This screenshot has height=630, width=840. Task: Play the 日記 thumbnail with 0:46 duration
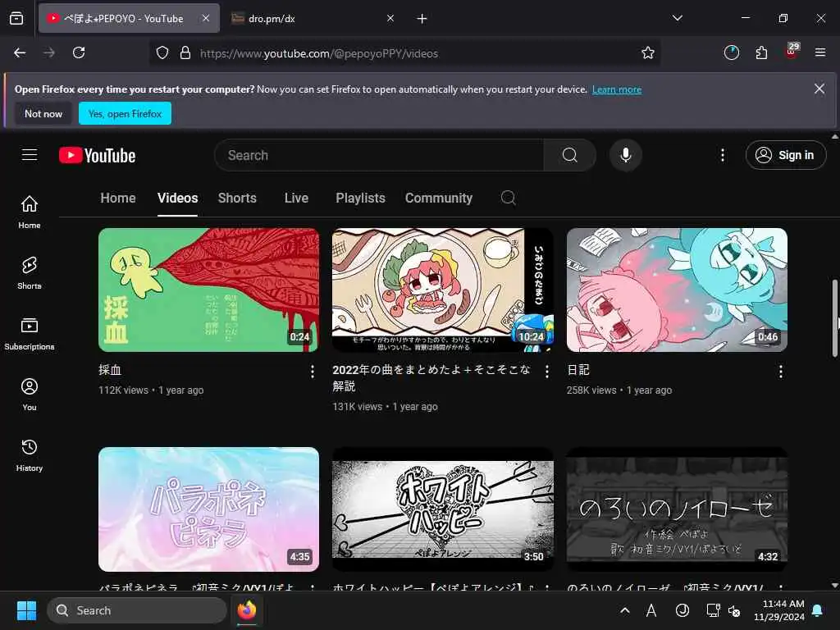pos(677,290)
